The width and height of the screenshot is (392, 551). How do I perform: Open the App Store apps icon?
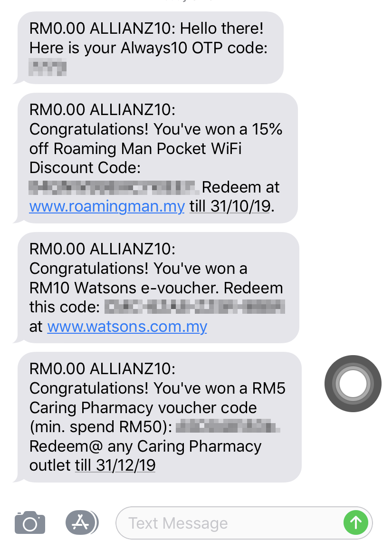[x=82, y=522]
